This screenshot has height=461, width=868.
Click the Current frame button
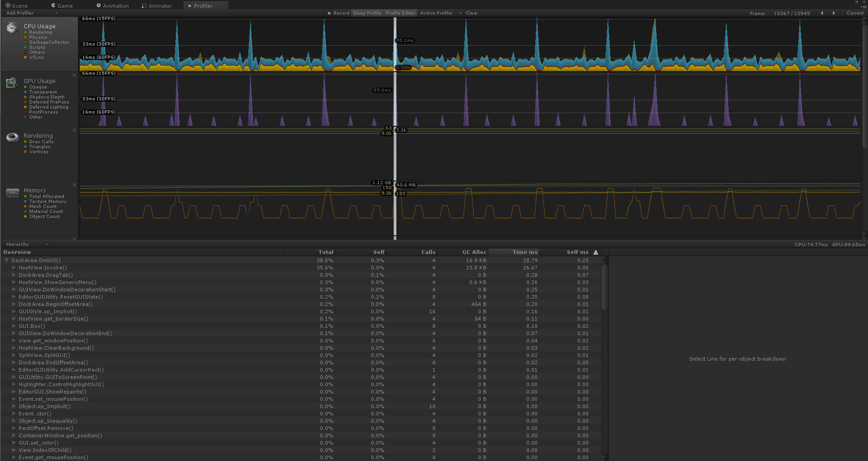click(x=855, y=13)
